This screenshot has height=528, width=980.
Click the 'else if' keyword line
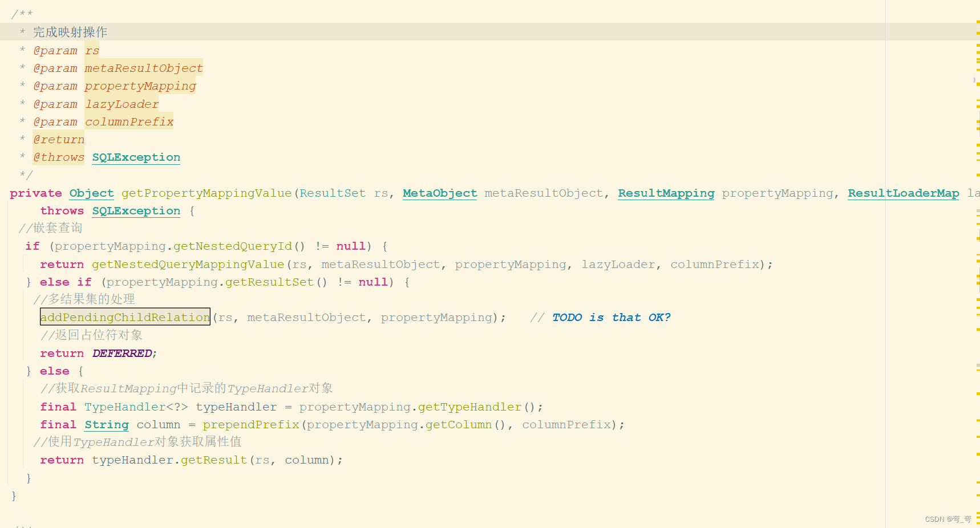point(66,282)
